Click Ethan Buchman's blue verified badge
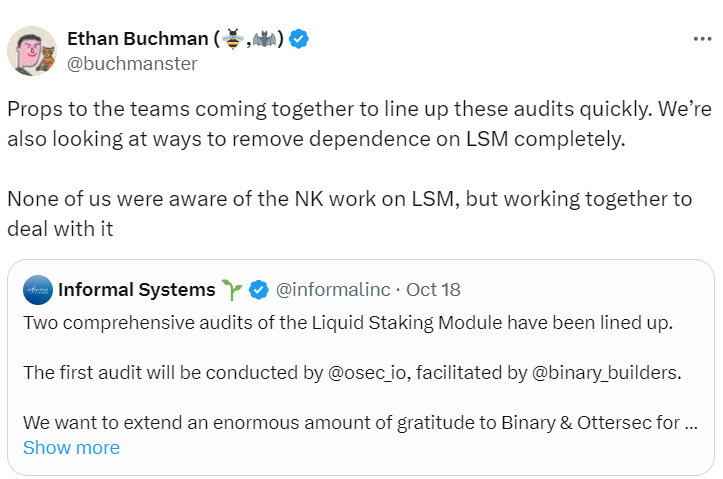This screenshot has width=723, height=479. coord(299,39)
